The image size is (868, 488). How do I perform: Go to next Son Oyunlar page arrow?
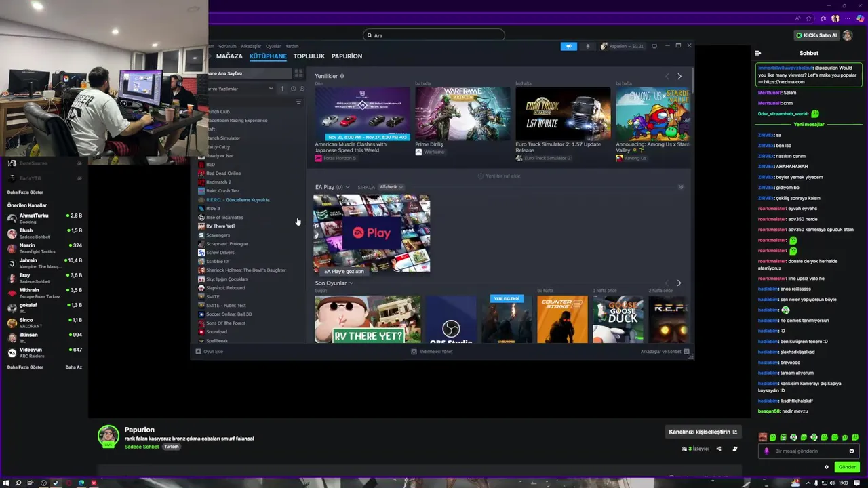pyautogui.click(x=679, y=283)
